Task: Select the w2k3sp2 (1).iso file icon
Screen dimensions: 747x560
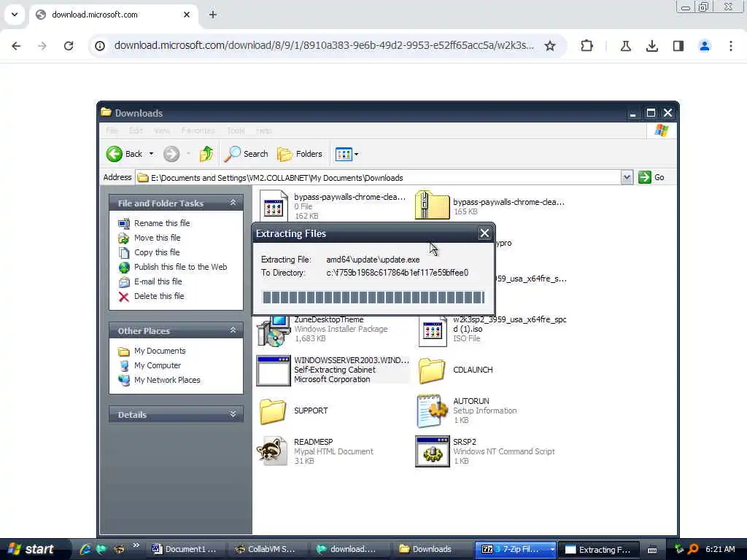Action: tap(433, 330)
